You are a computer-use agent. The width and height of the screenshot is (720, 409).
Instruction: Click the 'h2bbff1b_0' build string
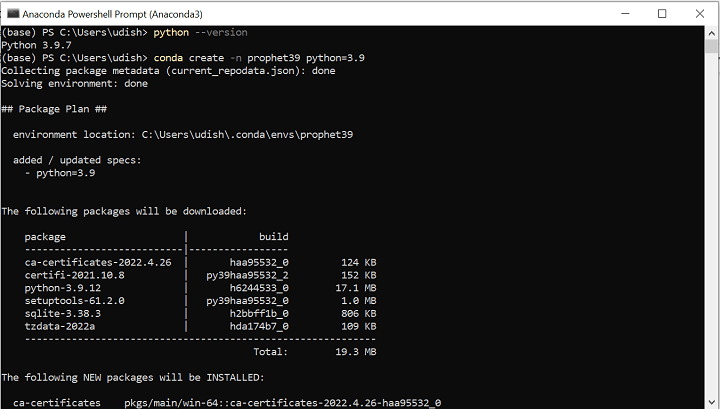(x=259, y=314)
